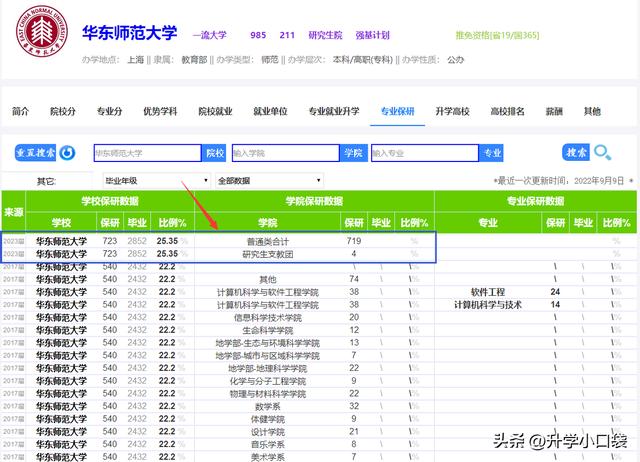Image resolution: width=640 pixels, height=462 pixels.
Task: Select the 专业保研 tab
Action: click(398, 111)
